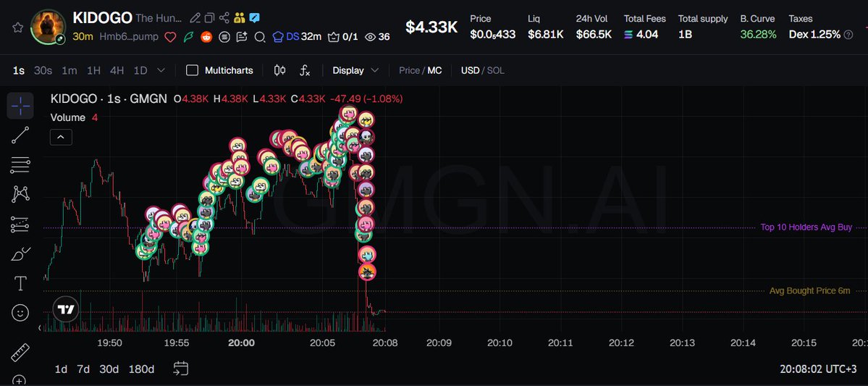The image size is (868, 386).
Task: Open the candlestick chart type selector
Action: (x=279, y=70)
